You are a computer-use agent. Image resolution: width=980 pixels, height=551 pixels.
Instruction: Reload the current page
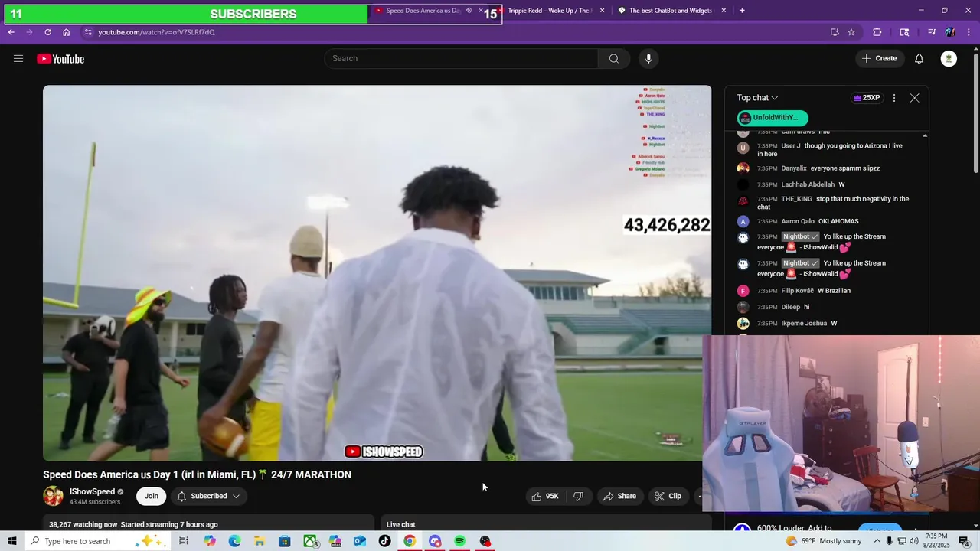tap(47, 32)
